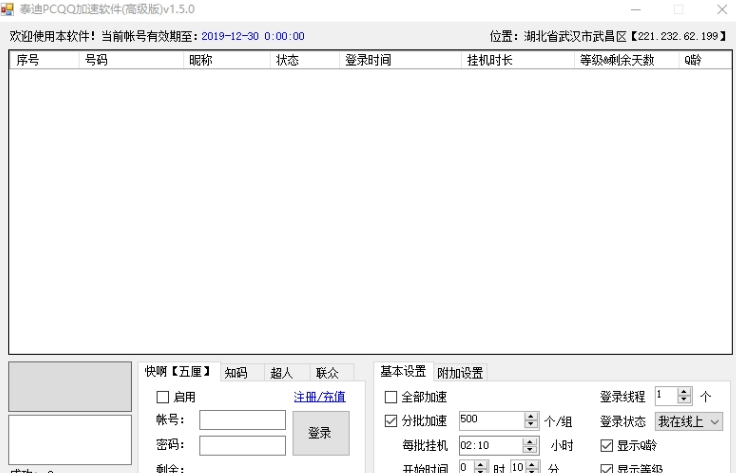Switch to the 知码 tab
736x473 pixels.
coord(242,373)
